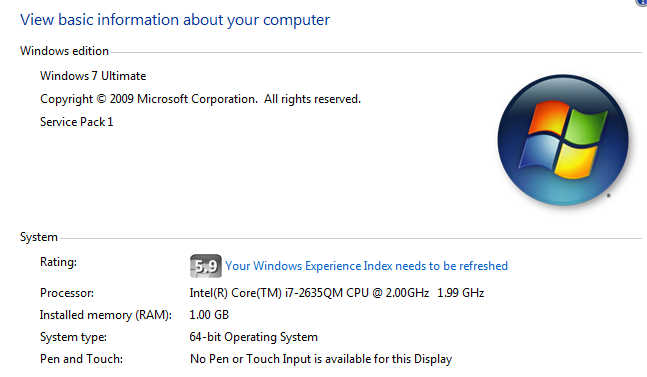
Task: Click the 'Windows 7 Ultimate' edition text
Action: (x=93, y=76)
